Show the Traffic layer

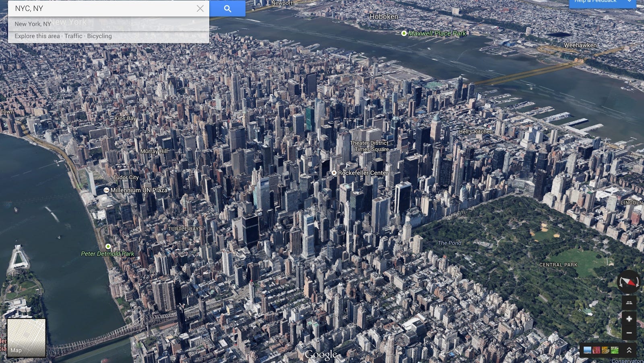click(73, 36)
